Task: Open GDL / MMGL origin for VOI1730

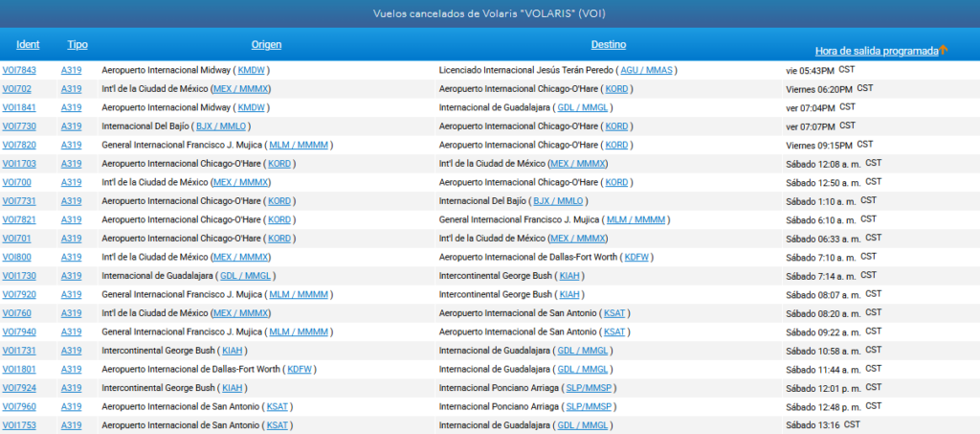Action: (246, 276)
